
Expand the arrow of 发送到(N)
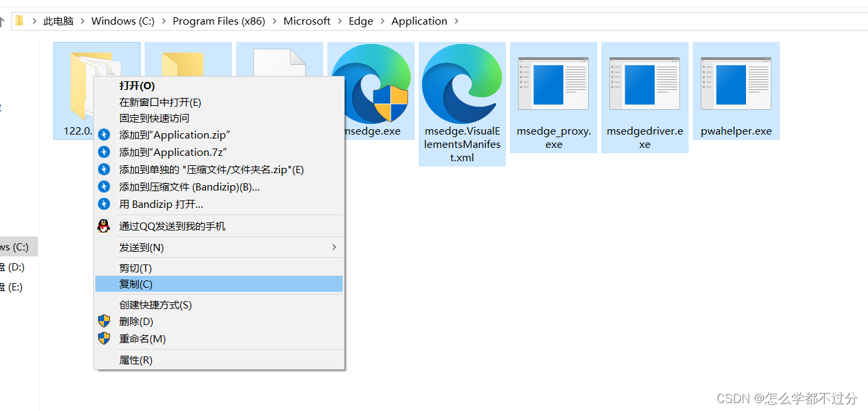pyautogui.click(x=334, y=247)
